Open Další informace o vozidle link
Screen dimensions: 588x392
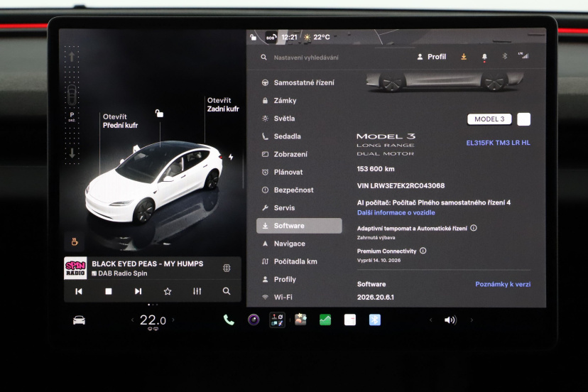point(396,213)
